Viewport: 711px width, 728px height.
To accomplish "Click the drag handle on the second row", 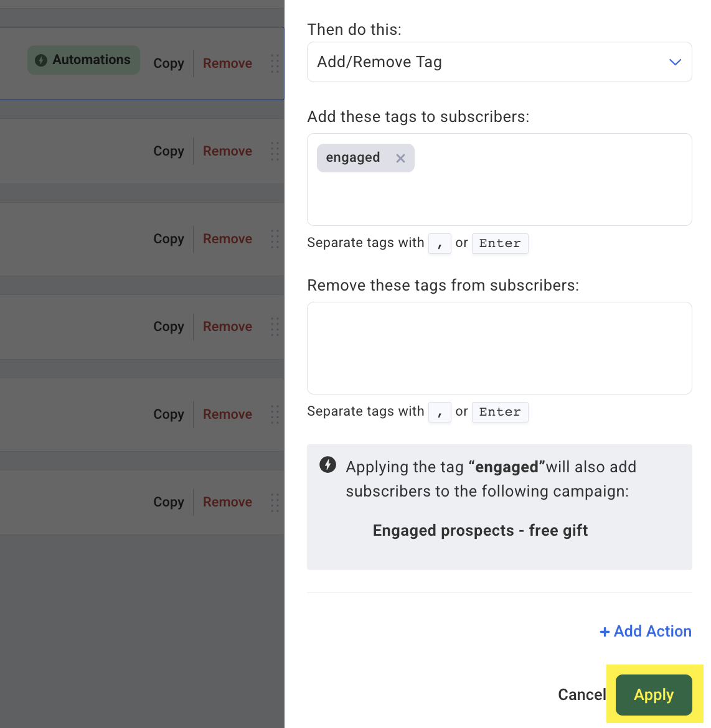I will (275, 151).
